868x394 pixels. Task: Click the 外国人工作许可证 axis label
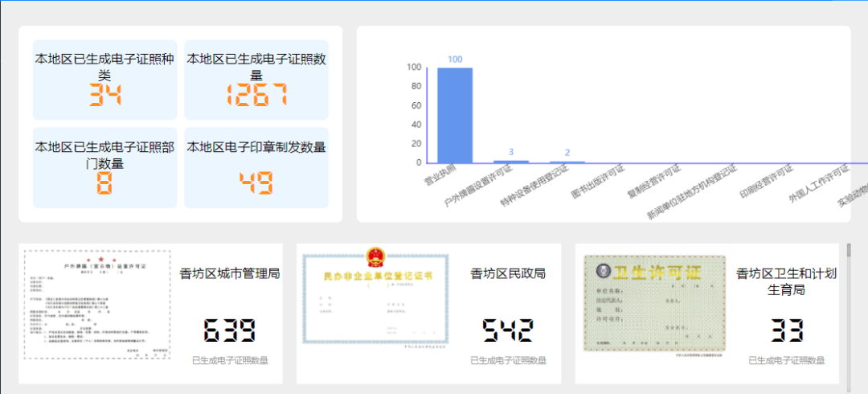point(821,185)
